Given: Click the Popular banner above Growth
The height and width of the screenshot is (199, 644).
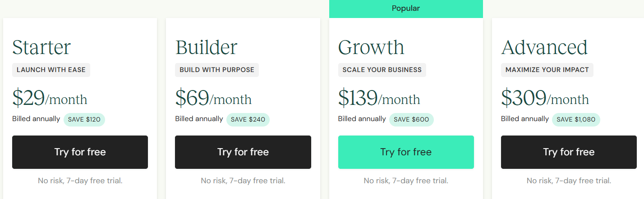Looking at the screenshot, I should point(406,9).
